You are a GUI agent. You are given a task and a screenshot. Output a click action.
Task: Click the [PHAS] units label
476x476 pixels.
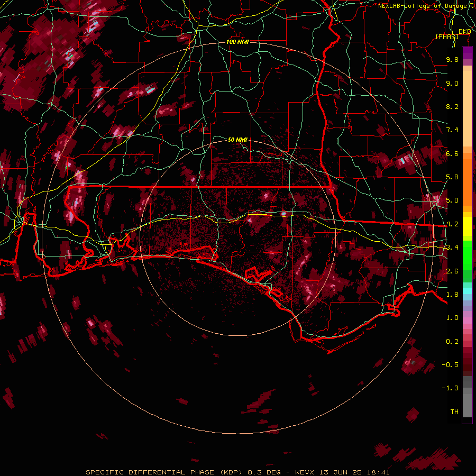(x=447, y=36)
